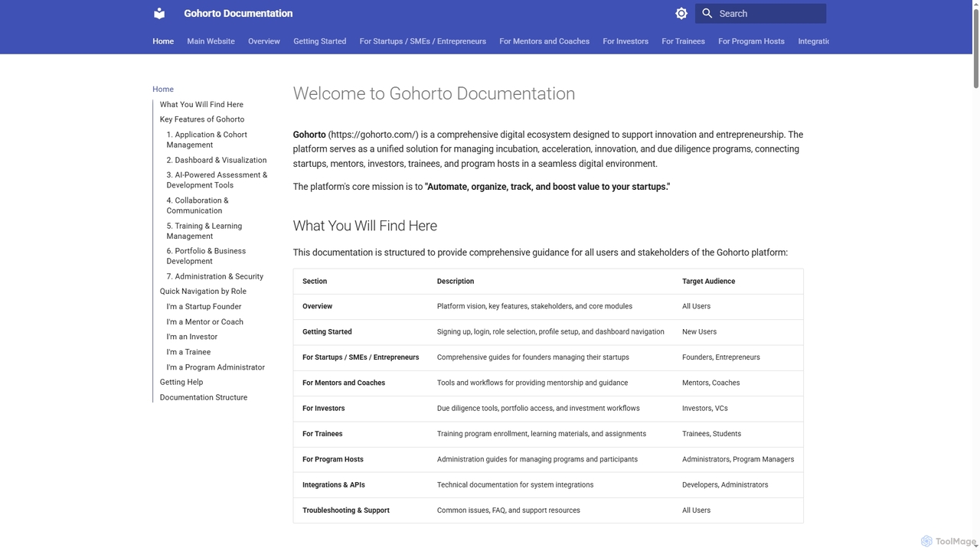The image size is (980, 551).
Task: Go to Administration & Security section
Action: (x=215, y=276)
